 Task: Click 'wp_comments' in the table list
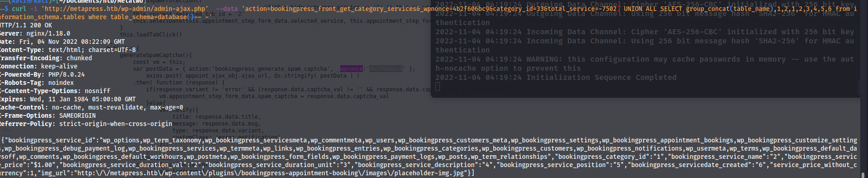pos(39,157)
